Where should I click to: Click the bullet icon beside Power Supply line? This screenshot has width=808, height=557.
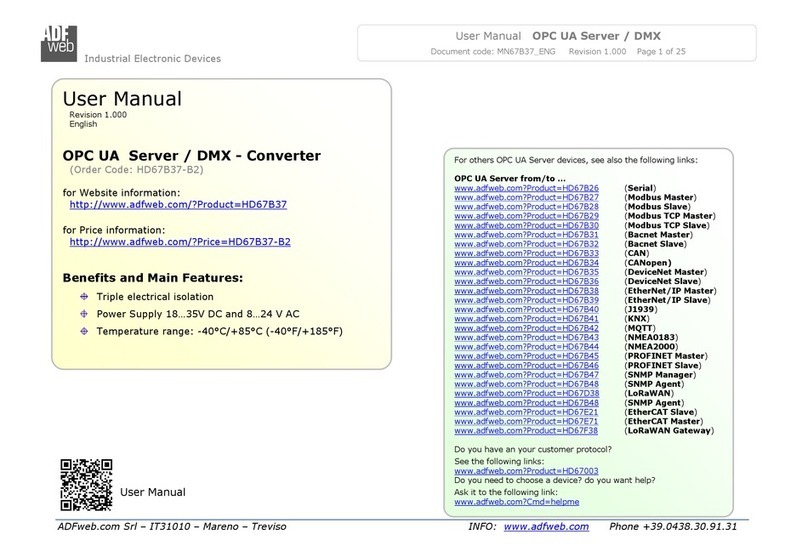[x=84, y=314]
